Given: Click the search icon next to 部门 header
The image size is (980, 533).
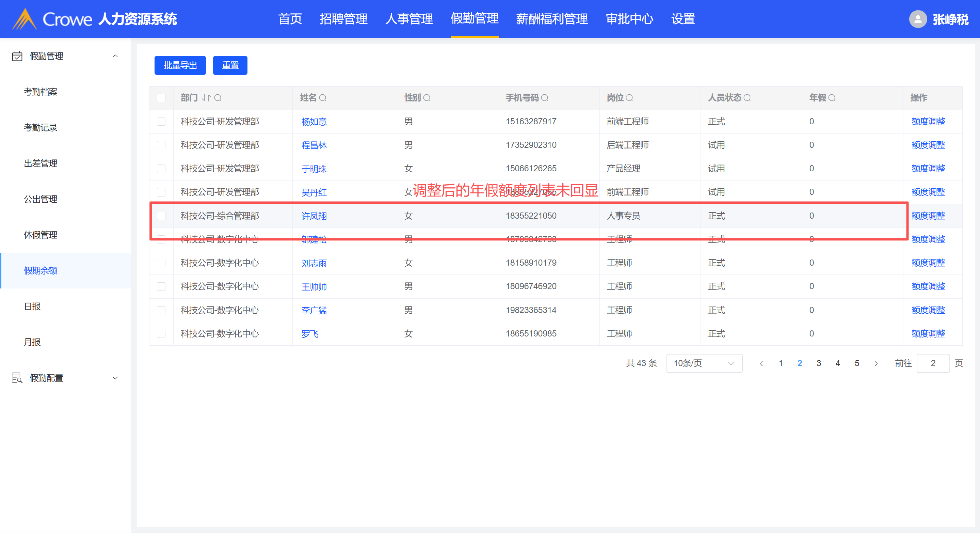Looking at the screenshot, I should tap(218, 98).
